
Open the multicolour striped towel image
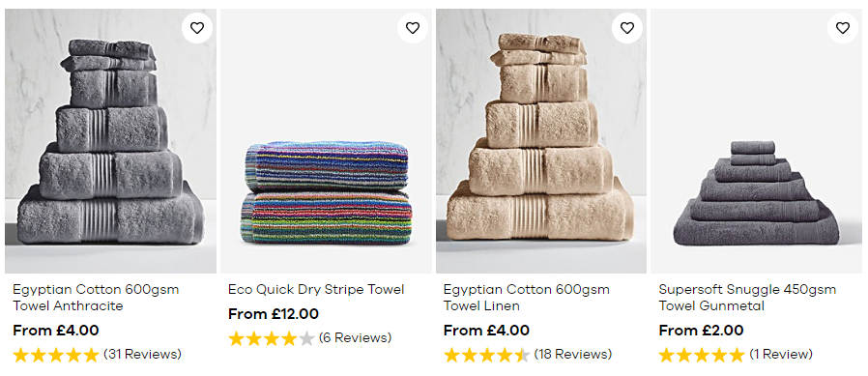click(x=326, y=141)
